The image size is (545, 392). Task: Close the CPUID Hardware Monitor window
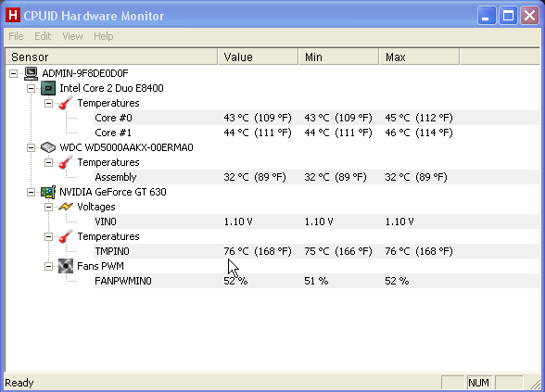coord(529,16)
